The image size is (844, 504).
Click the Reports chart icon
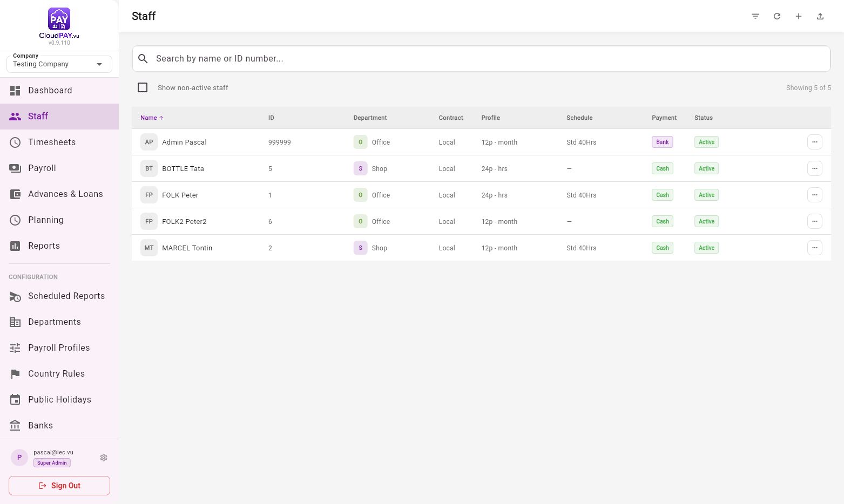coord(15,246)
